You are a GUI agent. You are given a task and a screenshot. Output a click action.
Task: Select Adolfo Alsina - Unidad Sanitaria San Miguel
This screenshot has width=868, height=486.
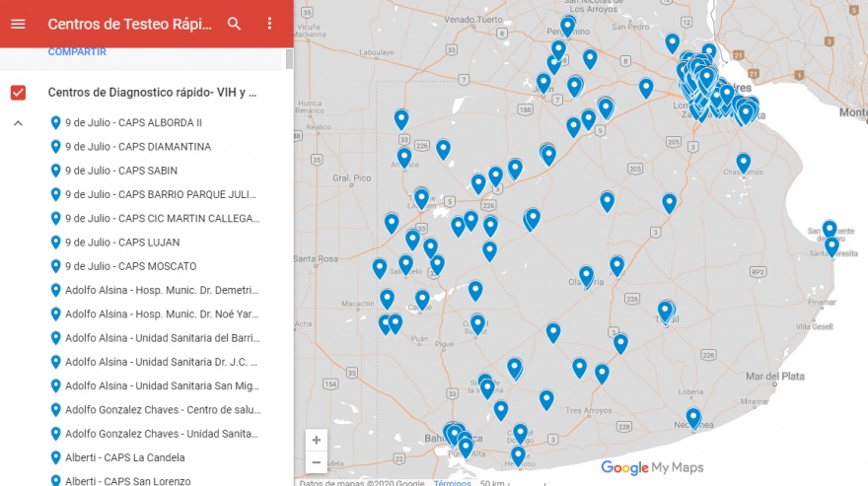point(162,385)
